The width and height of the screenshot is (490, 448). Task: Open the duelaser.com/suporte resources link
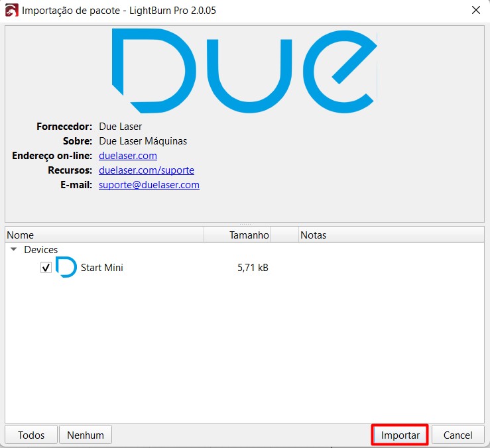147,170
